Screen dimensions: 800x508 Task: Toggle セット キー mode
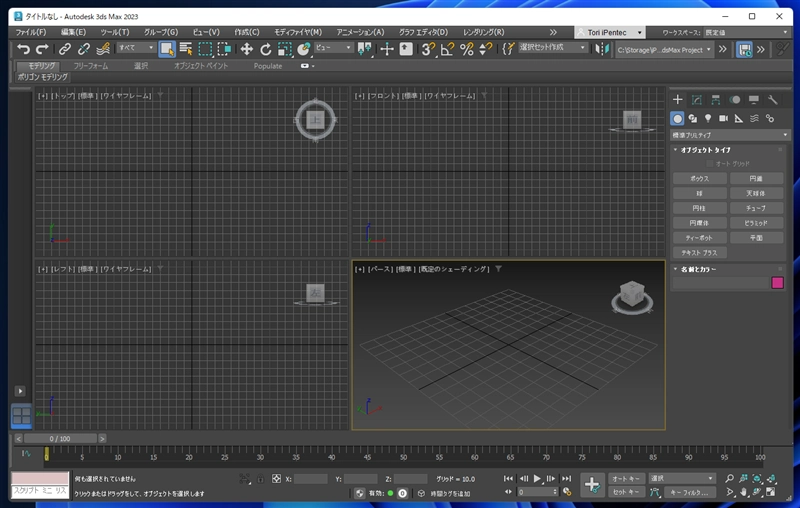pos(626,492)
